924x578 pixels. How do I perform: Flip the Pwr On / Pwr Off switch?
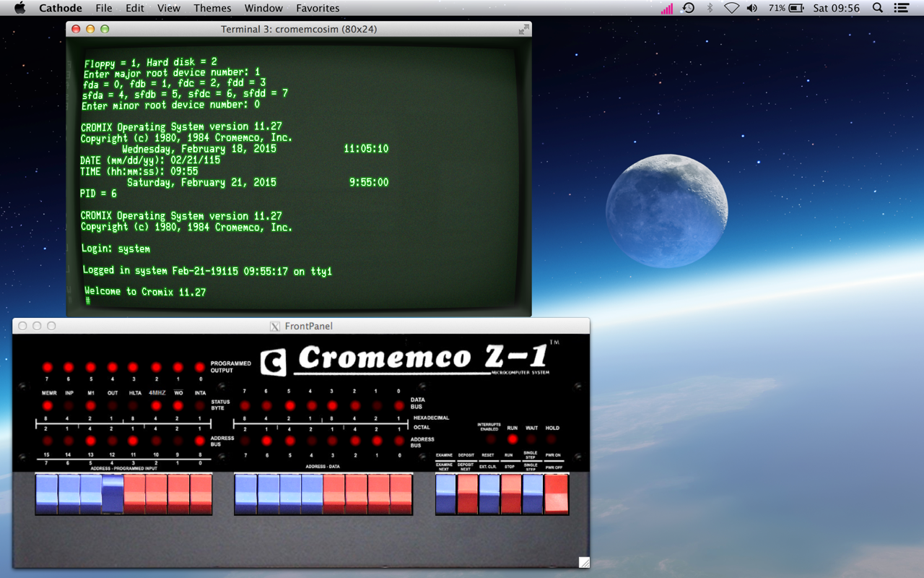point(557,494)
